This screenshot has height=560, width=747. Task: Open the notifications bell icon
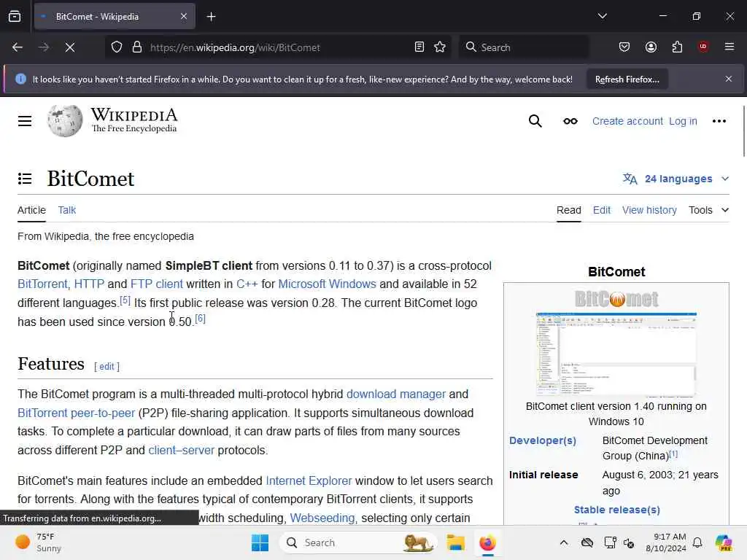(697, 542)
